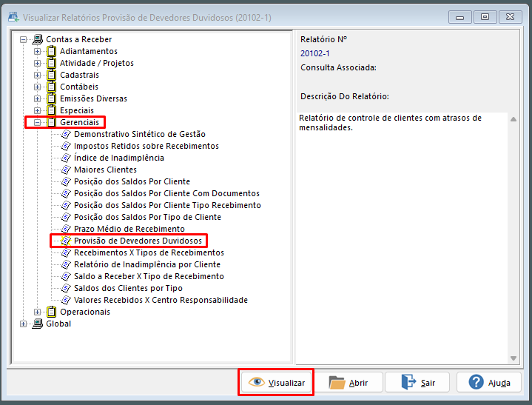
Task: Click report icon beside Impostos Retidos sobre Recebimentos
Action: click(66, 147)
